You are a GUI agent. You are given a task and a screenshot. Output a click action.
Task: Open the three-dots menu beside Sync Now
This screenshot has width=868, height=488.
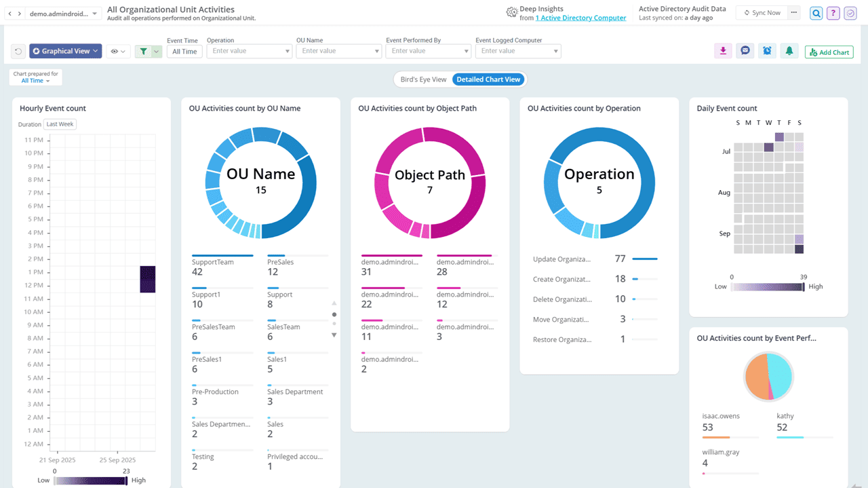tap(793, 13)
